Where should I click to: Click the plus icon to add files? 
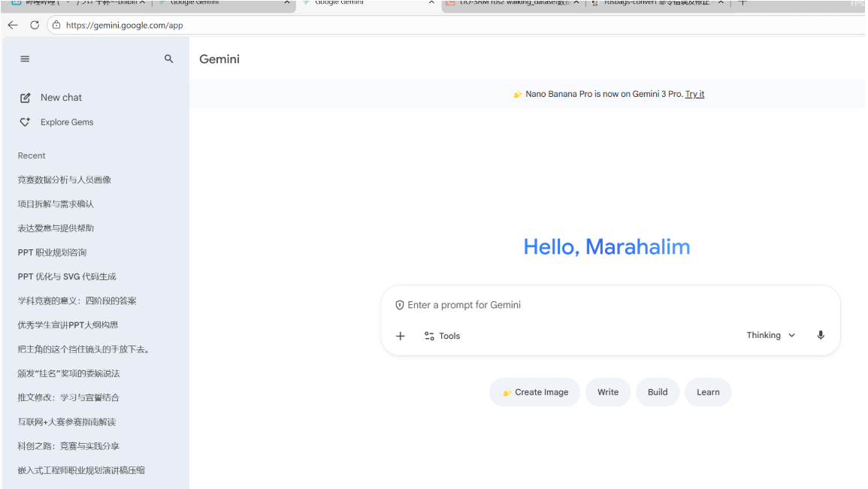tap(401, 336)
